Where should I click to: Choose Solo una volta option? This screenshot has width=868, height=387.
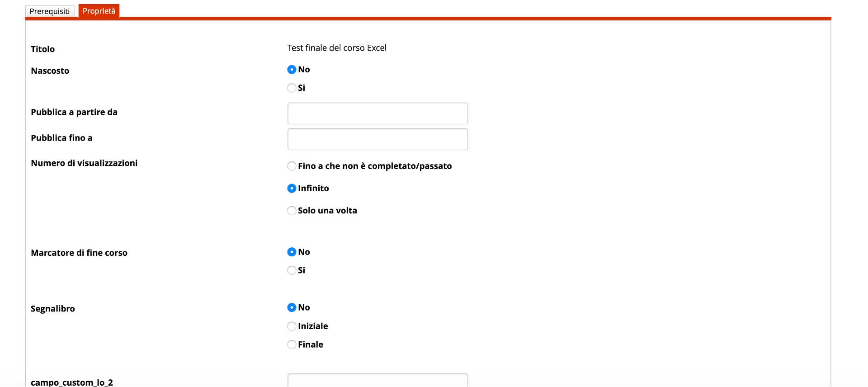[x=292, y=211]
